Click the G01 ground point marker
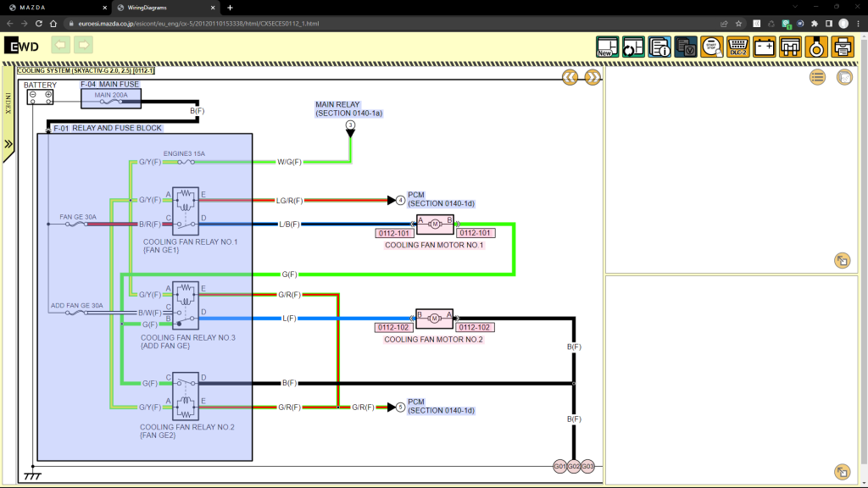 [x=559, y=467]
